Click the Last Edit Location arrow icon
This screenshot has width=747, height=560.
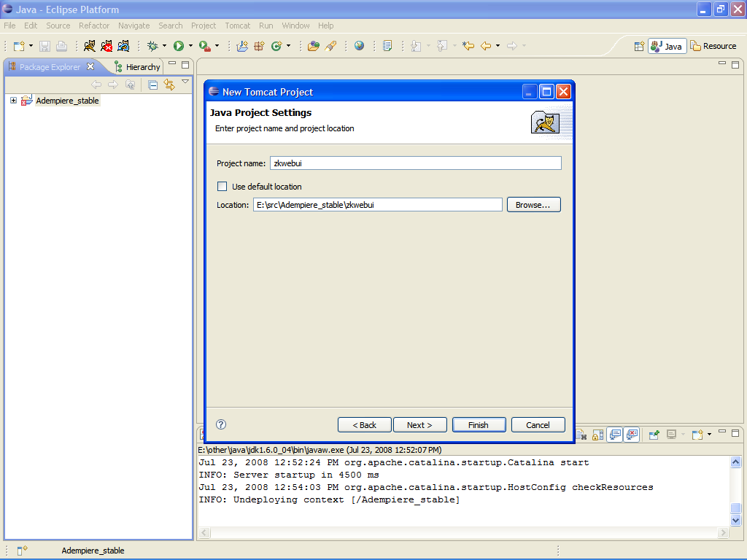pyautogui.click(x=468, y=46)
